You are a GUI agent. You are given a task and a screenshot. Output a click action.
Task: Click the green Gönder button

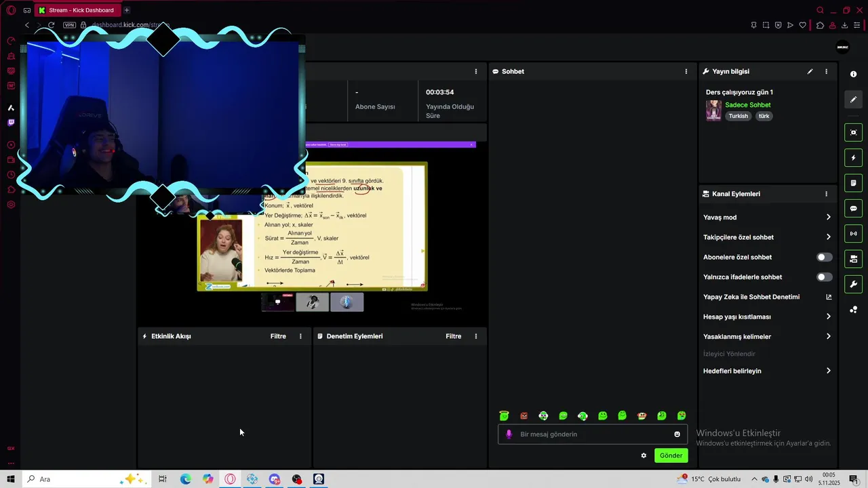pyautogui.click(x=671, y=455)
